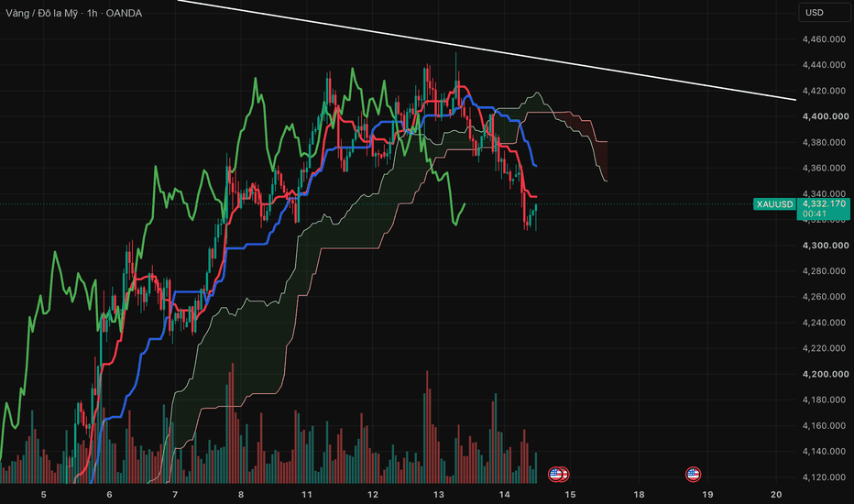This screenshot has height=504, width=854.
Task: Click the 4,400.000 price axis label
Action: click(x=825, y=116)
